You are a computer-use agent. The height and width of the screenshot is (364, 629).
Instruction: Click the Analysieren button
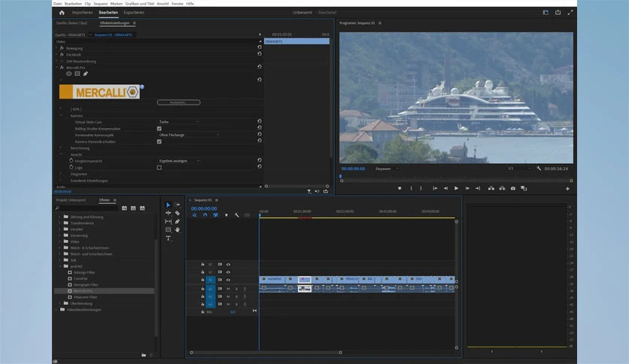point(178,102)
